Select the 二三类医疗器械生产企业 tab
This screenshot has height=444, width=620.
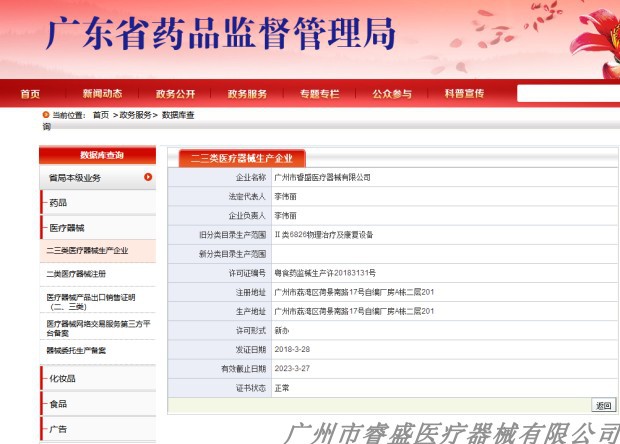pyautogui.click(x=242, y=158)
